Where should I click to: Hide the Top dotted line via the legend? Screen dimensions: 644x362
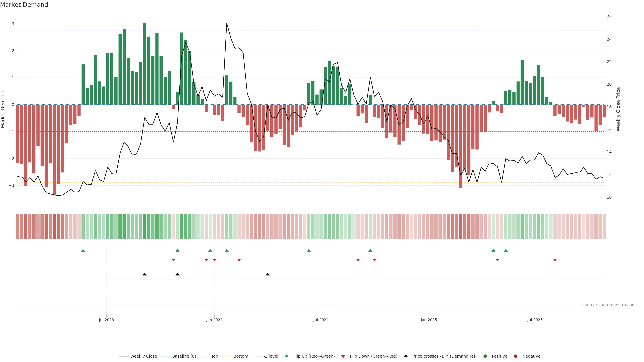pos(214,356)
